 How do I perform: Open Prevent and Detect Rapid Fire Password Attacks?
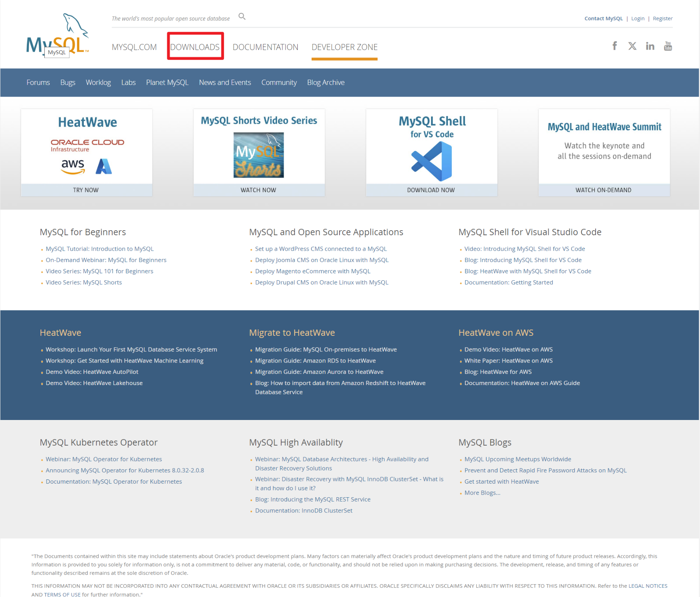point(546,470)
